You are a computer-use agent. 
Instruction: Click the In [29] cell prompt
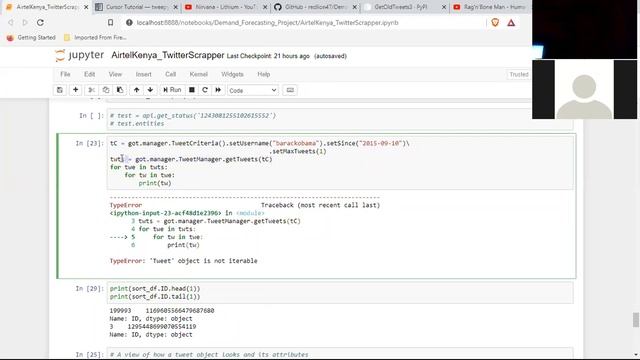pyautogui.click(x=89, y=289)
